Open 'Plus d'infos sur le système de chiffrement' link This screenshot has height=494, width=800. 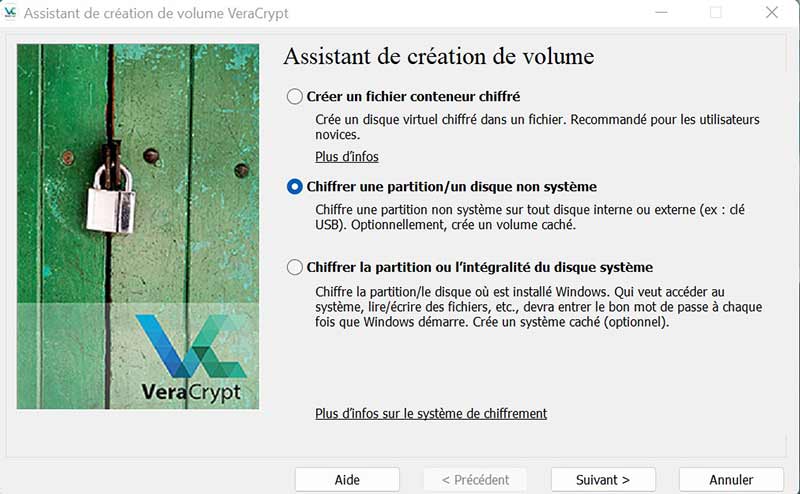[x=431, y=413]
